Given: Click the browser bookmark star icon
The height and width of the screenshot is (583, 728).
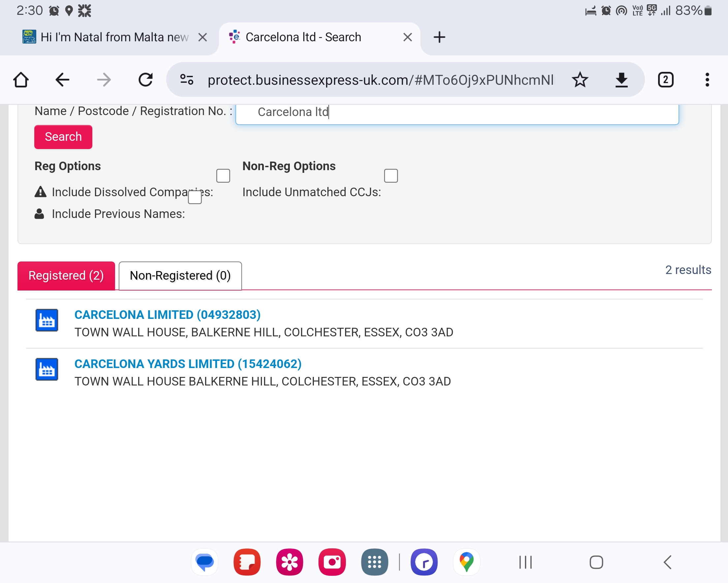Looking at the screenshot, I should coord(580,80).
